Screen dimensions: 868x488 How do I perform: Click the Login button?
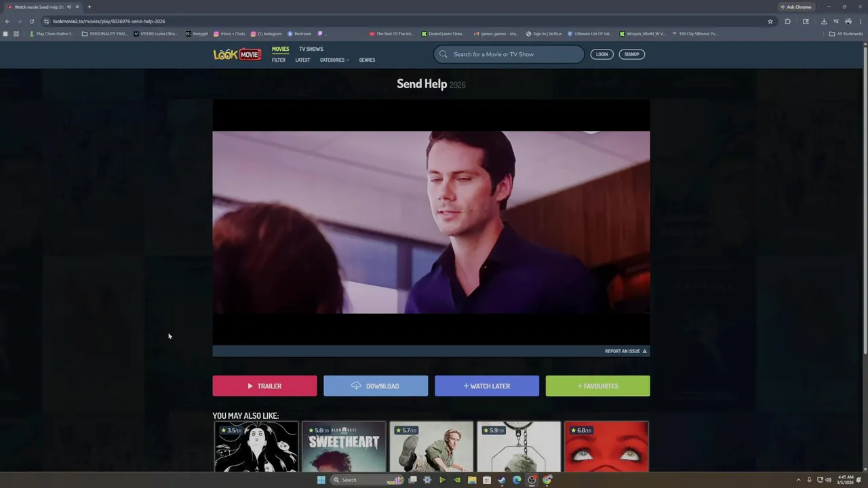(x=601, y=54)
